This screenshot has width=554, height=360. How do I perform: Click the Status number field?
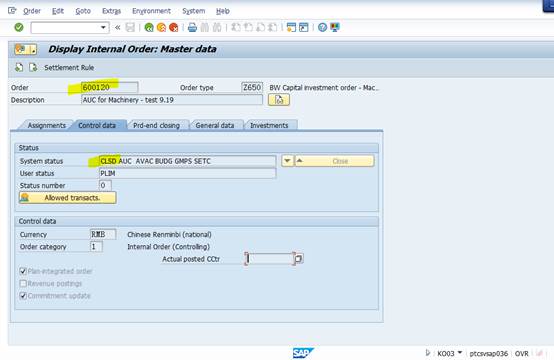[x=105, y=185]
